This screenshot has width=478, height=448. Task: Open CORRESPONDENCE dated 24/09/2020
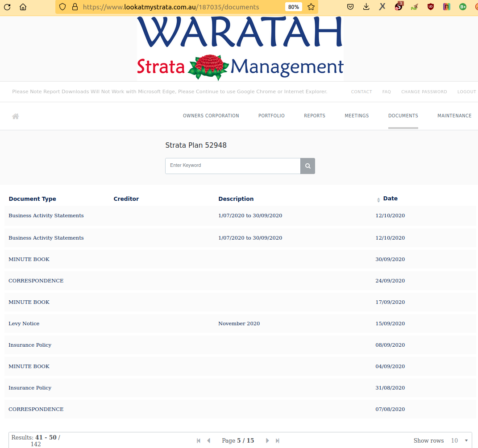point(240,281)
